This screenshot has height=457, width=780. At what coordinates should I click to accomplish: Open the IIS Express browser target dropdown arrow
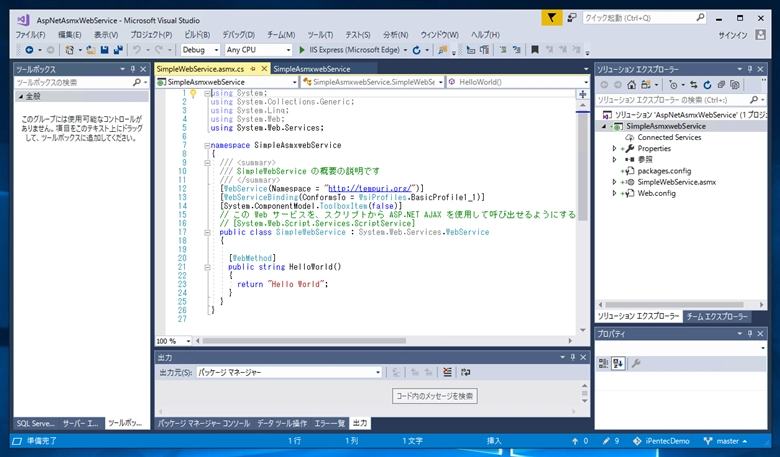pyautogui.click(x=405, y=50)
